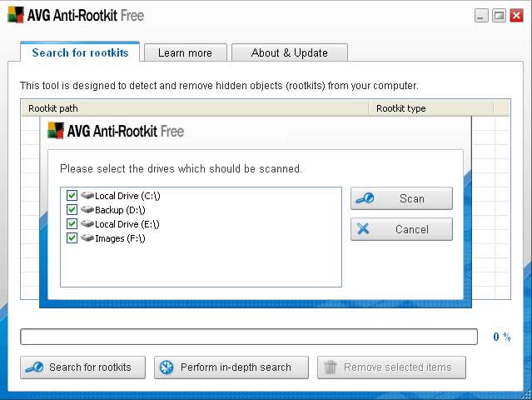
Task: Click the X icon on the Cancel button
Action: click(x=363, y=229)
